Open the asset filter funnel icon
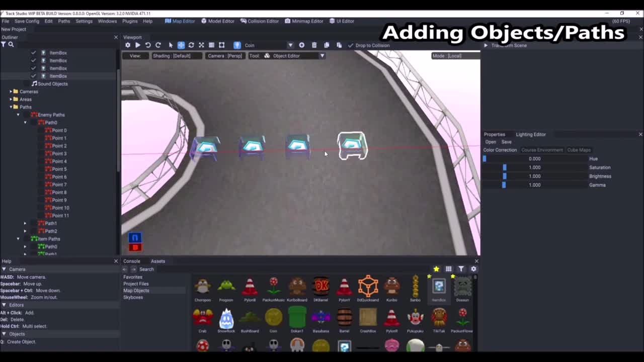This screenshot has height=362, width=644. (460, 269)
